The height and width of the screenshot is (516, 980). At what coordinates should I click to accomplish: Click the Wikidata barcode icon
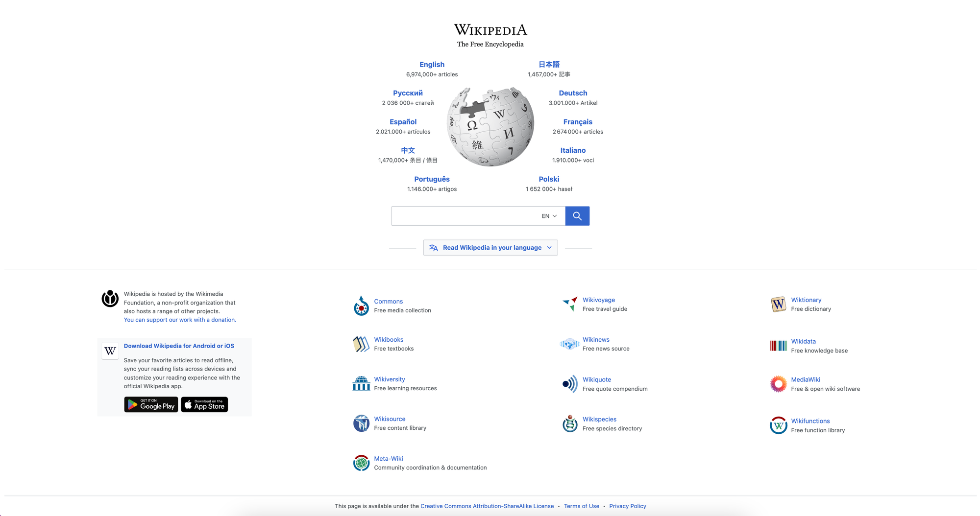point(778,346)
